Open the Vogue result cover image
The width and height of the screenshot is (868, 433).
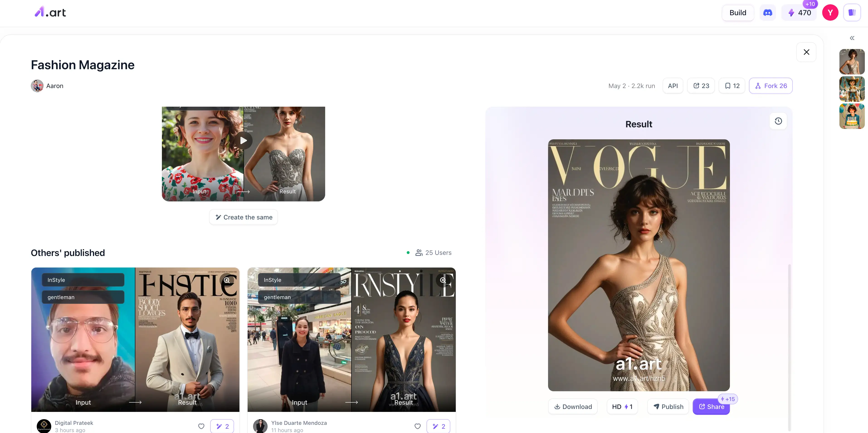pyautogui.click(x=639, y=265)
